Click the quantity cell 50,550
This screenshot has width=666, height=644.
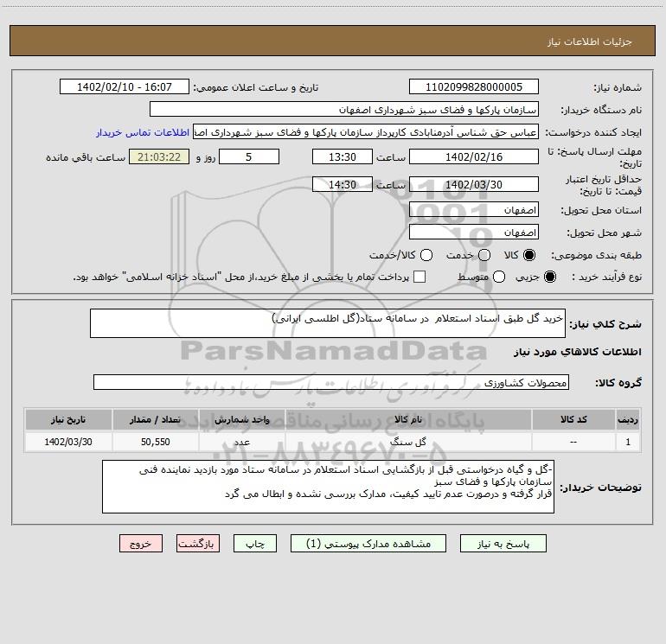point(155,442)
